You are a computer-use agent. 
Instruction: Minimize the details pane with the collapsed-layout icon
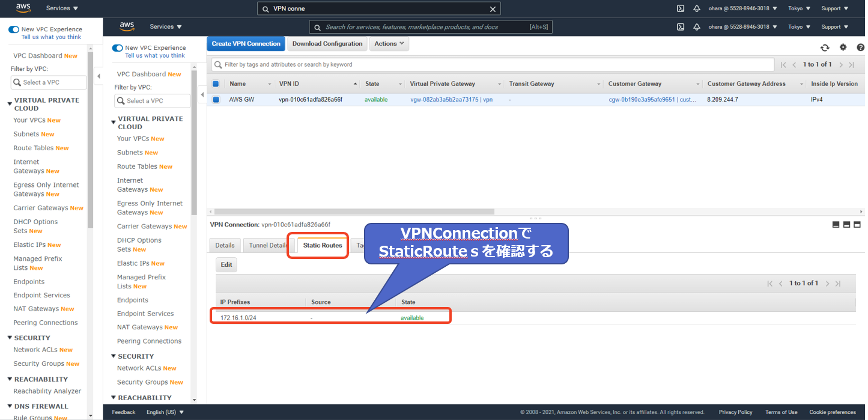coord(836,225)
